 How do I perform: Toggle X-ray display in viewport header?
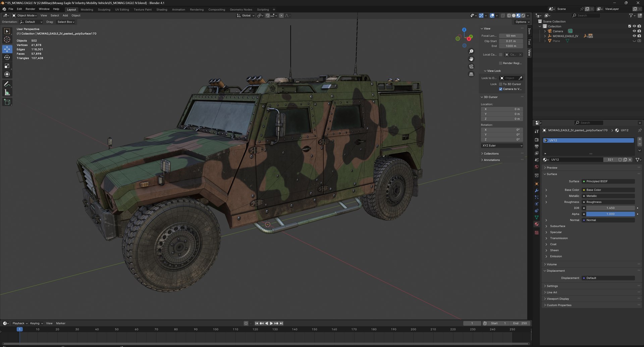[x=502, y=15]
